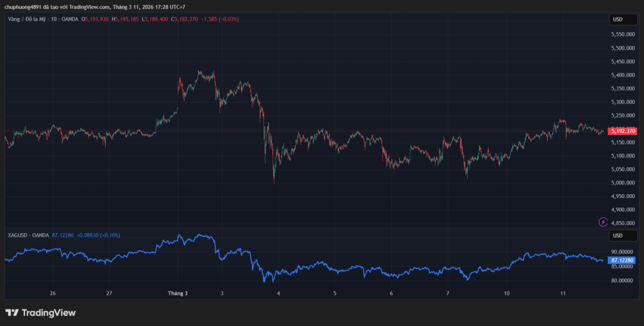Click the red 5,192.370 current price label
Viewport: 644px width, 326px height.
[x=623, y=131]
